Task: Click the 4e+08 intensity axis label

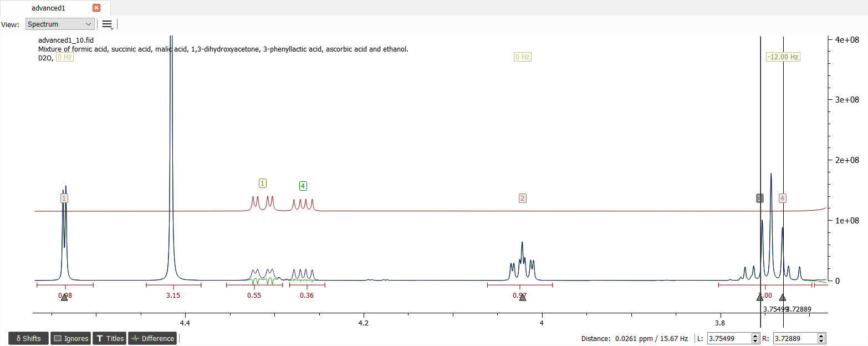Action: (x=846, y=40)
